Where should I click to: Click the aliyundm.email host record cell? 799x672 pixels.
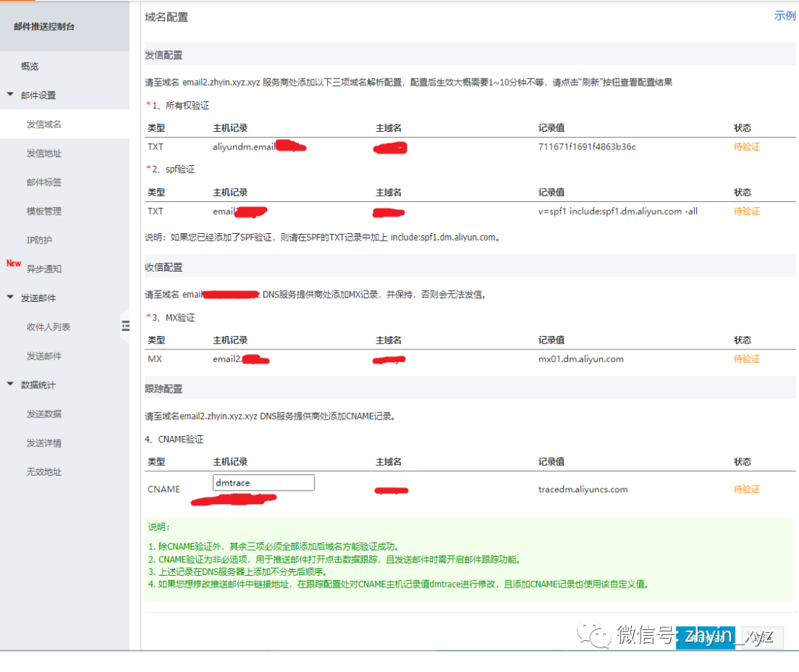(x=260, y=147)
